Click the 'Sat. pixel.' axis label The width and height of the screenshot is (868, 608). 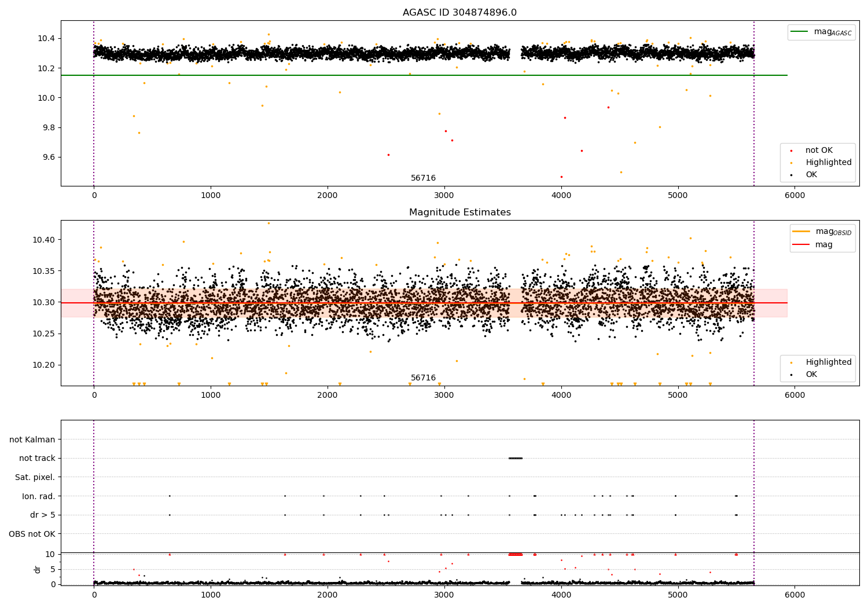pyautogui.click(x=35, y=477)
